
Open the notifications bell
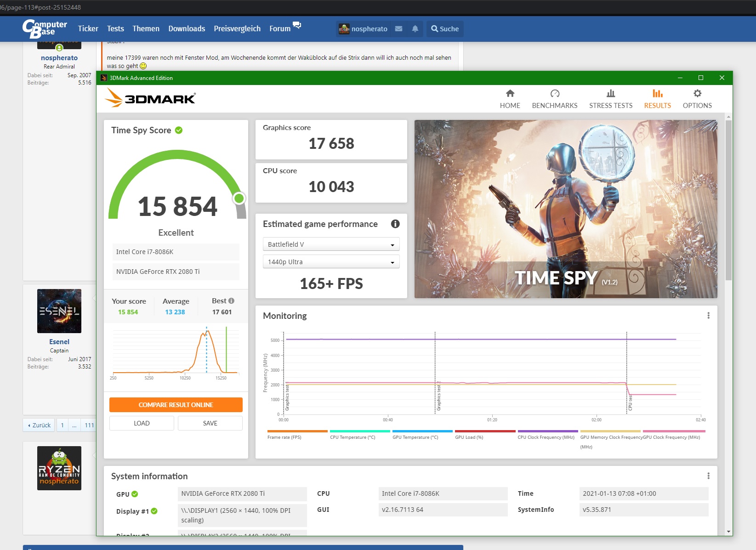click(415, 28)
